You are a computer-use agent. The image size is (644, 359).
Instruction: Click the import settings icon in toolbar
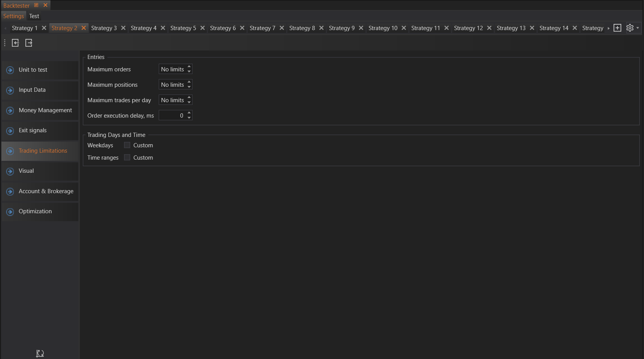tap(15, 43)
